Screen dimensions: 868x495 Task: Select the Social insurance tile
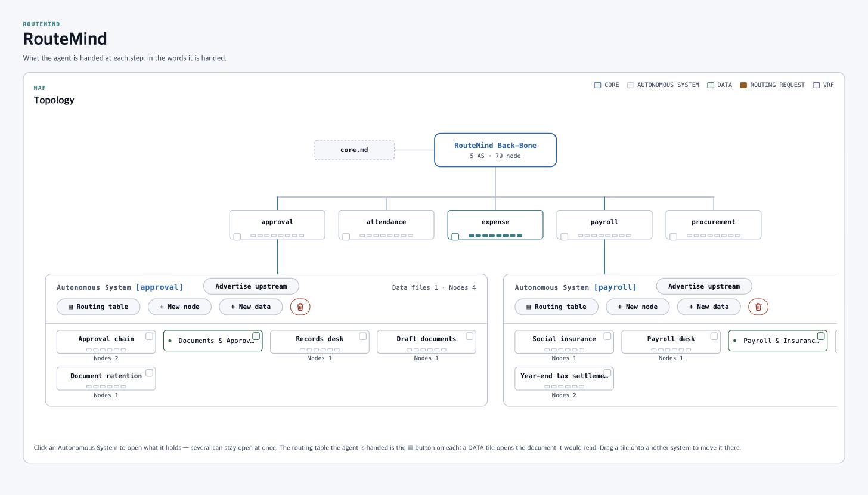pyautogui.click(x=564, y=342)
